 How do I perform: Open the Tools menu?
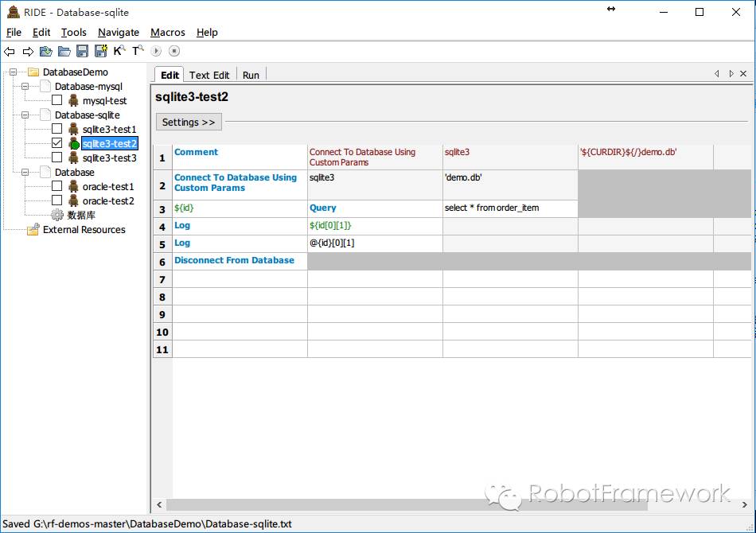coord(74,33)
